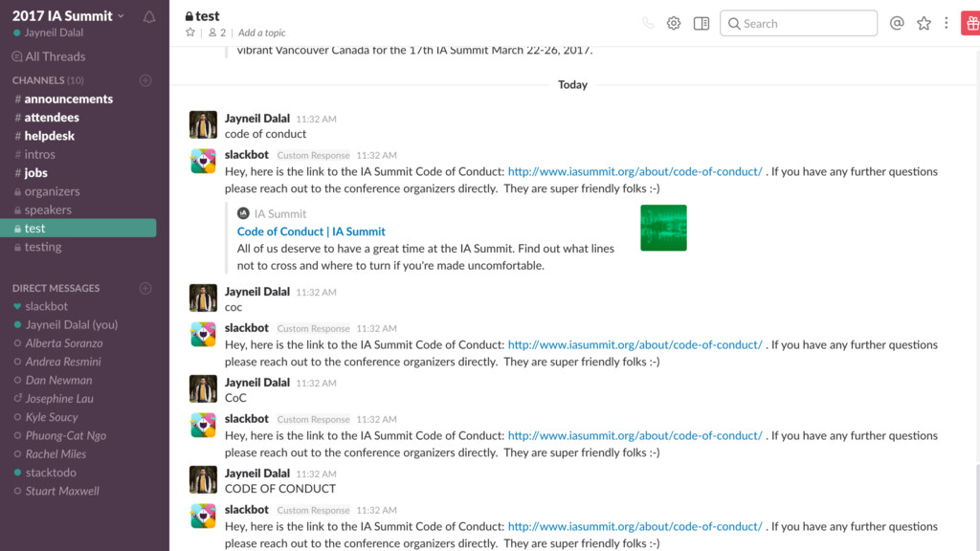Screen dimensions: 980x551
Task: Open code-of-conduct link under "coc" message
Action: [x=635, y=344]
